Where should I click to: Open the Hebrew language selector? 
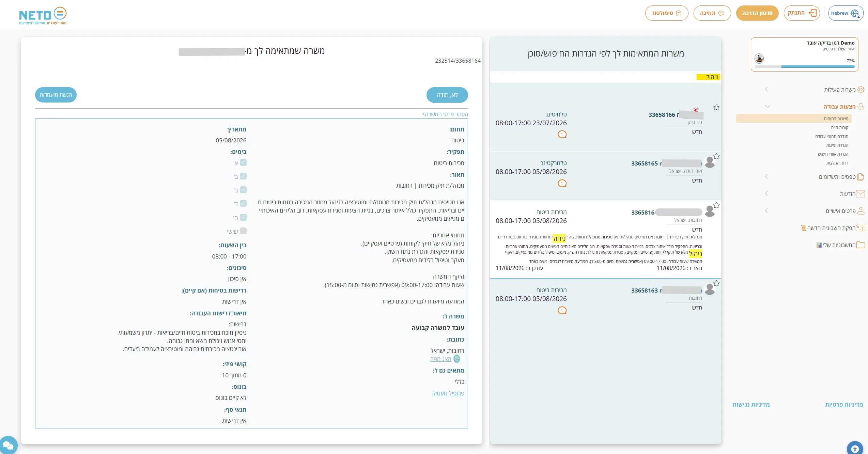(846, 13)
